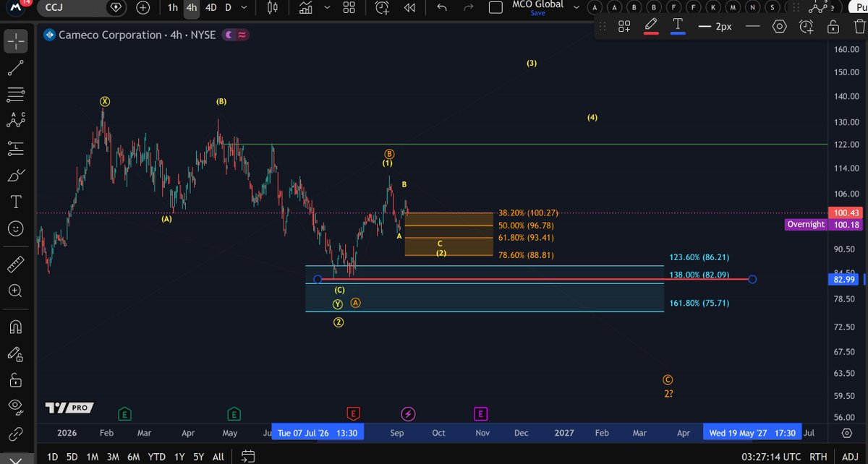Click the red line's right endpoint handle
This screenshot has height=464, width=868.
[x=752, y=279]
